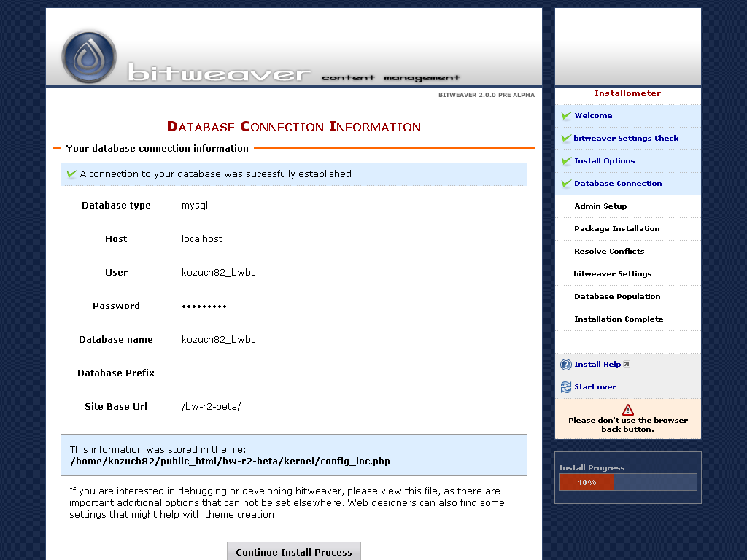Select the Package Installation step
The width and height of the screenshot is (747, 560).
coord(617,228)
